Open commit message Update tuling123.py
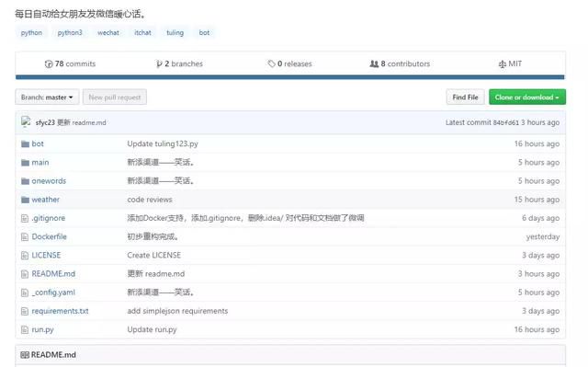The width and height of the screenshot is (588, 367). (163, 143)
